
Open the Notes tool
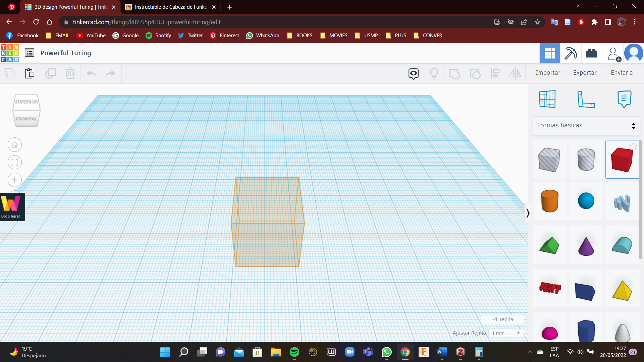pos(624,99)
